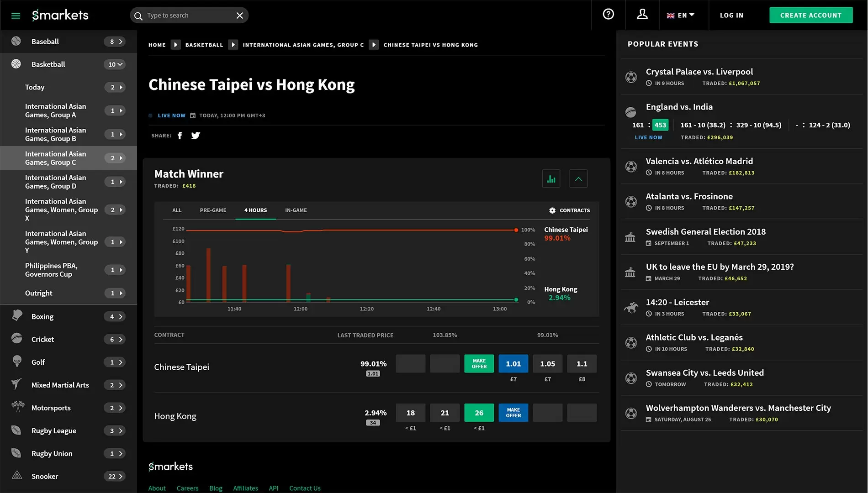Screen dimensions: 868x493
Task: Select the Rugby Union icon
Action: click(x=16, y=453)
